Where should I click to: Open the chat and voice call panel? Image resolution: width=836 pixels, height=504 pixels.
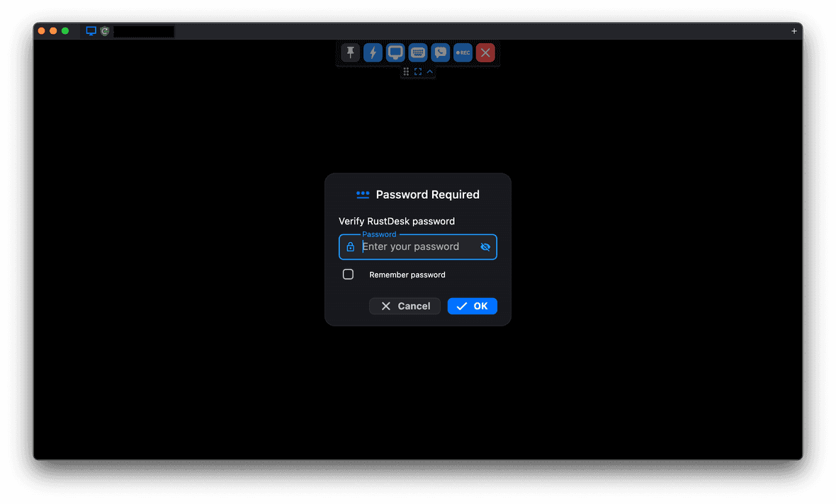click(x=440, y=52)
